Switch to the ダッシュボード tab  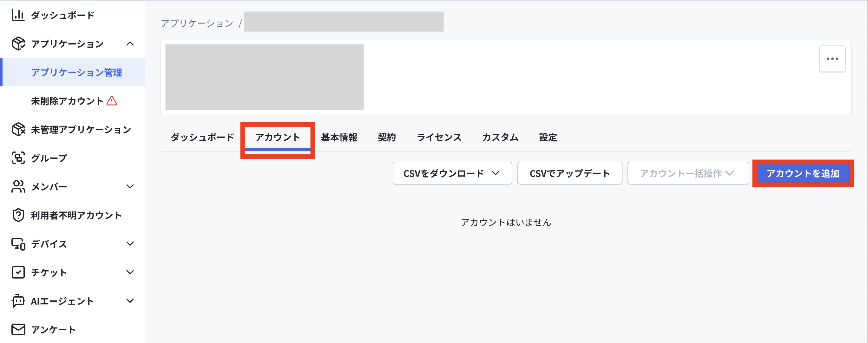(202, 137)
